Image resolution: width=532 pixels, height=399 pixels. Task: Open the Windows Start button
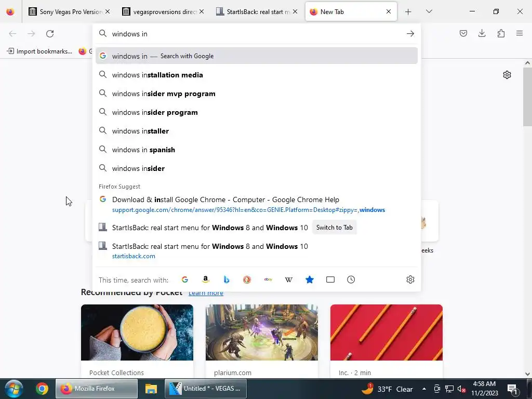14,389
